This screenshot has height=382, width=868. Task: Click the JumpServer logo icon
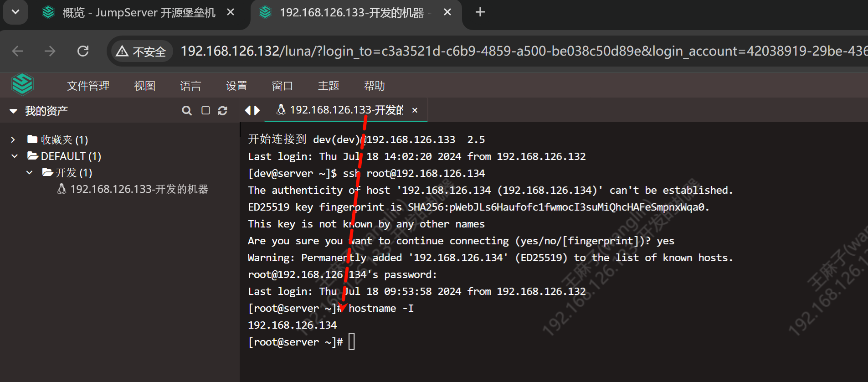pos(22,84)
